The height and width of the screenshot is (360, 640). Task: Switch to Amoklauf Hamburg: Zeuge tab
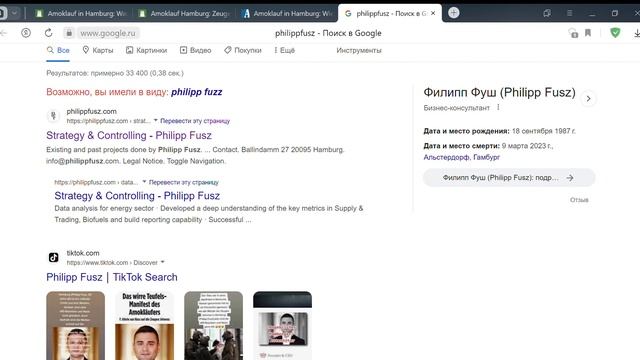point(184,13)
